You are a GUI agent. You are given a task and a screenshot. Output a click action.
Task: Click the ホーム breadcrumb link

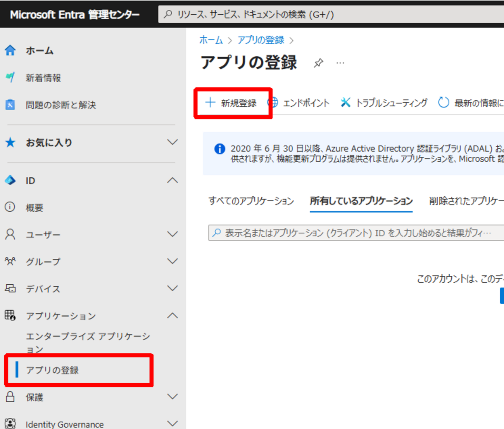click(x=211, y=40)
